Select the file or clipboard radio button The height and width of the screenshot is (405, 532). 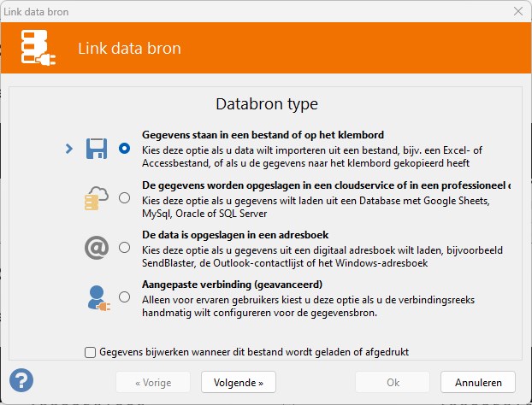[x=125, y=149]
